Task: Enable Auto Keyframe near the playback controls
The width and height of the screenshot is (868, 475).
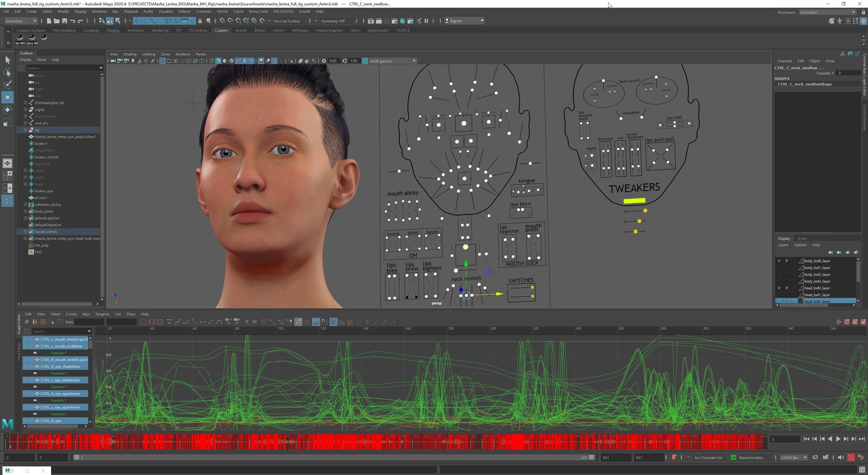Action: pyautogui.click(x=850, y=457)
